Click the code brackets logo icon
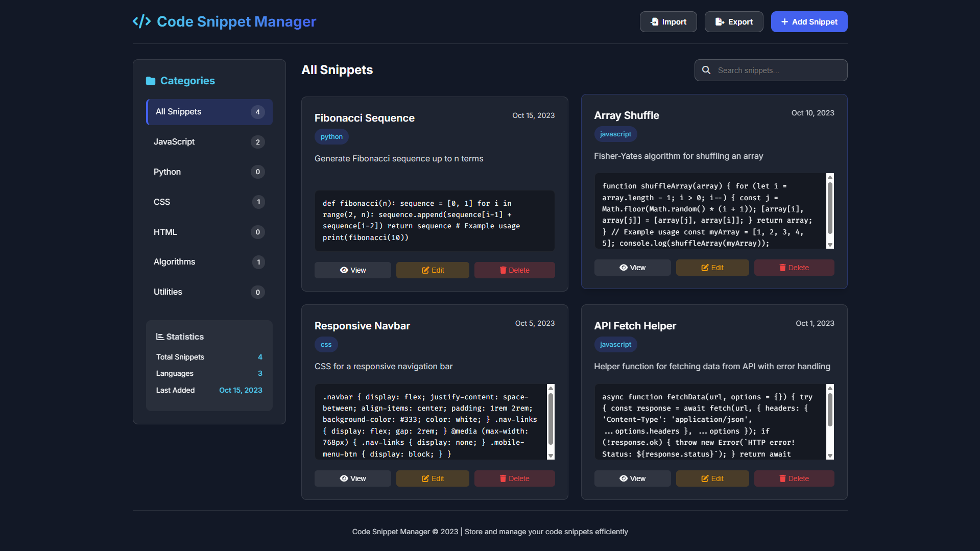This screenshot has width=980, height=551. pos(141,21)
